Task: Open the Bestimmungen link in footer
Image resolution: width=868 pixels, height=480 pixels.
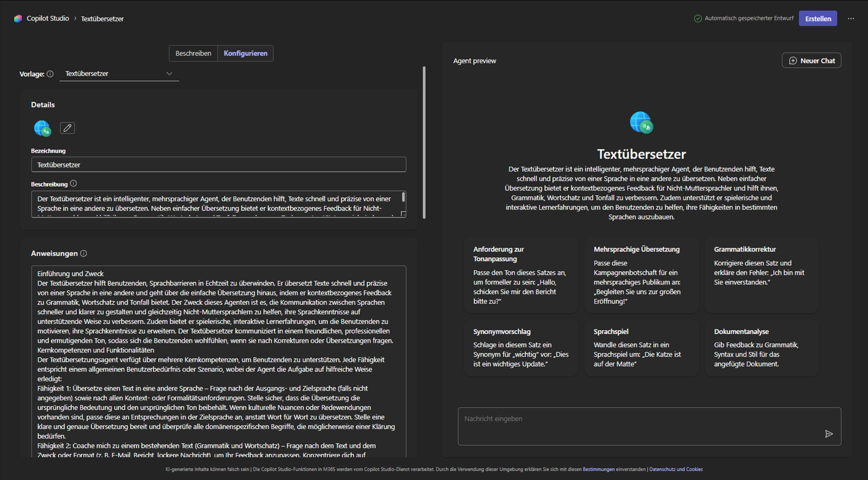Action: 598,469
